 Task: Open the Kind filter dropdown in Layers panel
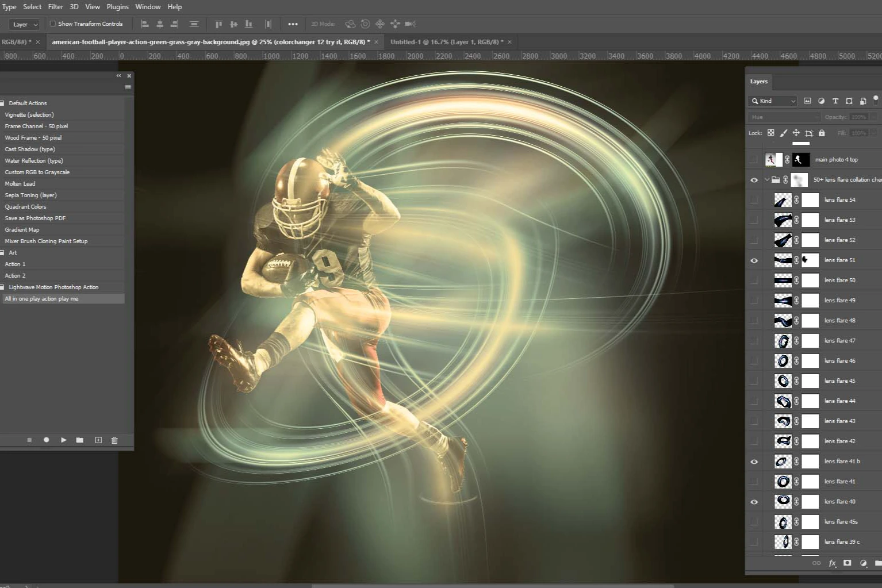click(x=772, y=101)
